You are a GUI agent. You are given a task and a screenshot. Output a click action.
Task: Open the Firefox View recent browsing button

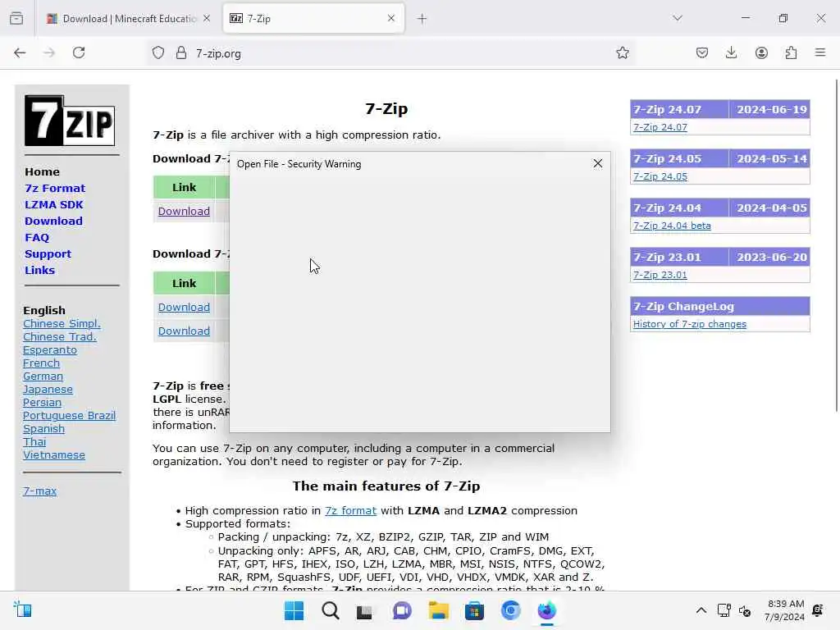16,18
